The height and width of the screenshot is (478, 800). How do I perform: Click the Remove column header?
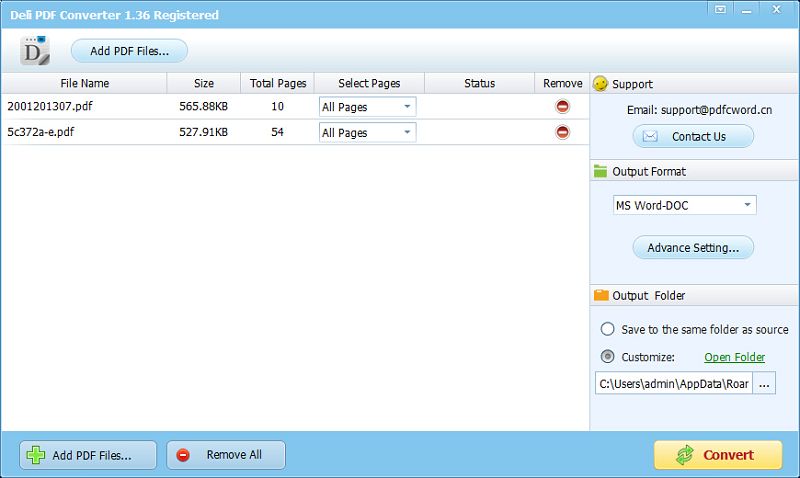coord(562,83)
